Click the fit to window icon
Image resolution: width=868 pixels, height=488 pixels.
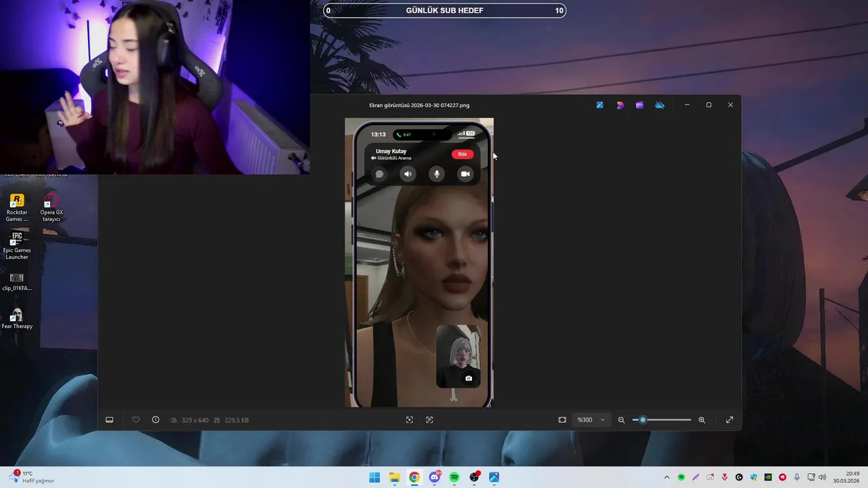[x=562, y=420]
